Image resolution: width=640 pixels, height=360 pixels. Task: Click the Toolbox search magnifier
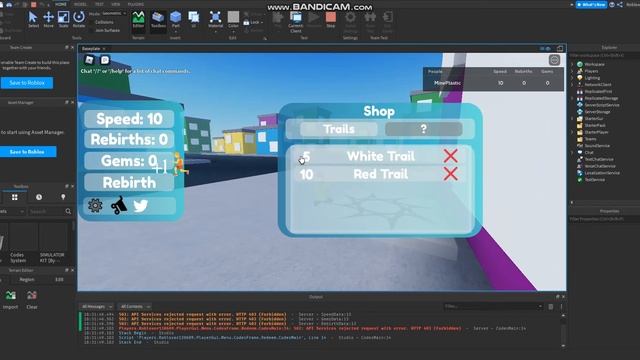[68, 211]
